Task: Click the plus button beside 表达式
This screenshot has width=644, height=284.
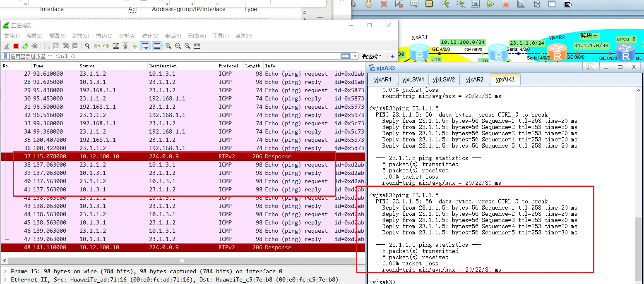Action: click(392, 56)
